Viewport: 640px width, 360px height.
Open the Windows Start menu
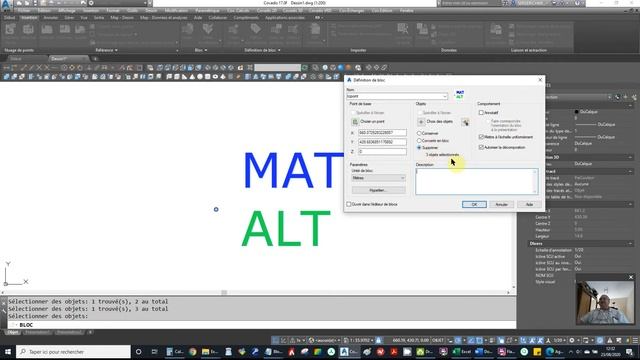tap(8, 351)
